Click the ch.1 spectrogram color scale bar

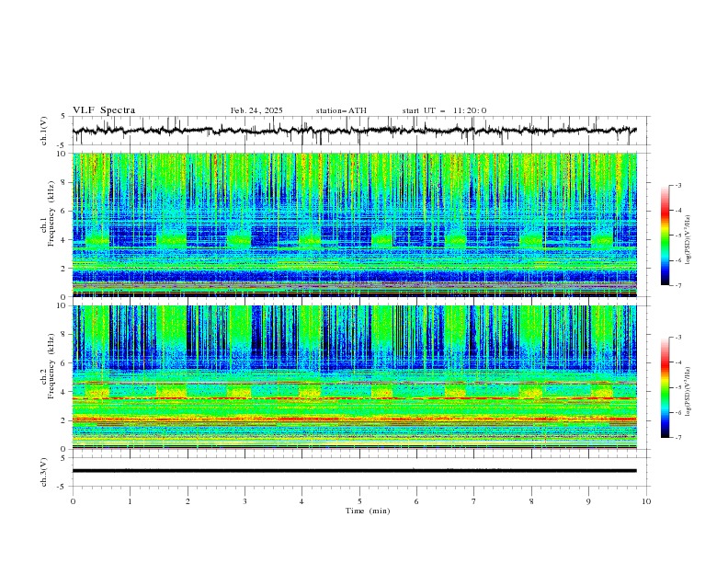pos(665,236)
